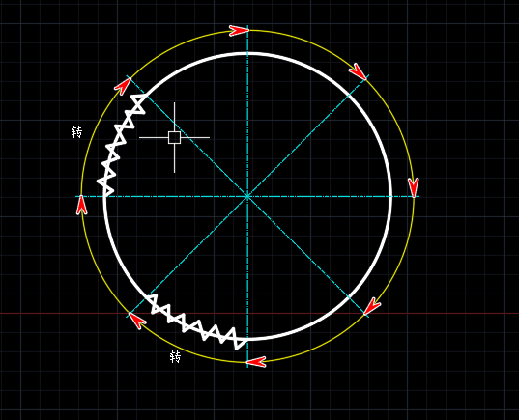Screen dimensions: 519x420
Task: Select the dark red horizontal line
Action: click(430, 313)
